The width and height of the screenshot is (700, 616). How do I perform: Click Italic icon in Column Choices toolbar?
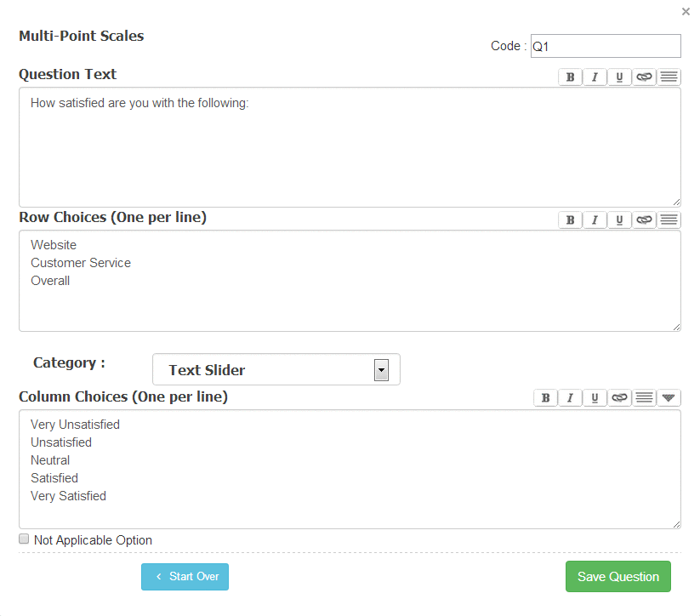(x=570, y=397)
